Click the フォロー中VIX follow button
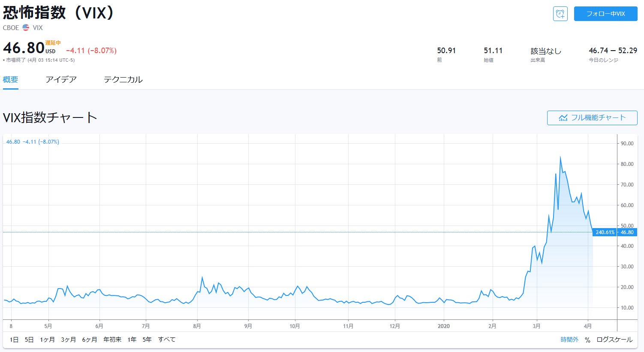The image size is (644, 352). pyautogui.click(x=605, y=14)
